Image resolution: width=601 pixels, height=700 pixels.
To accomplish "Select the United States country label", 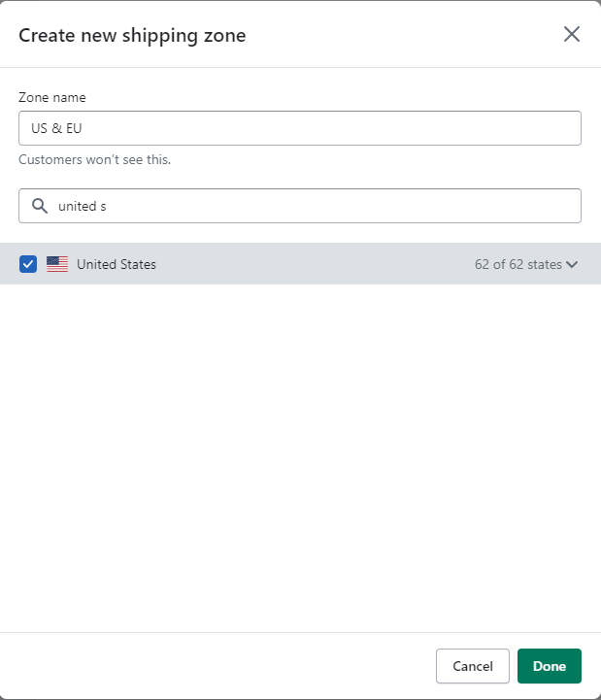I will pos(117,264).
